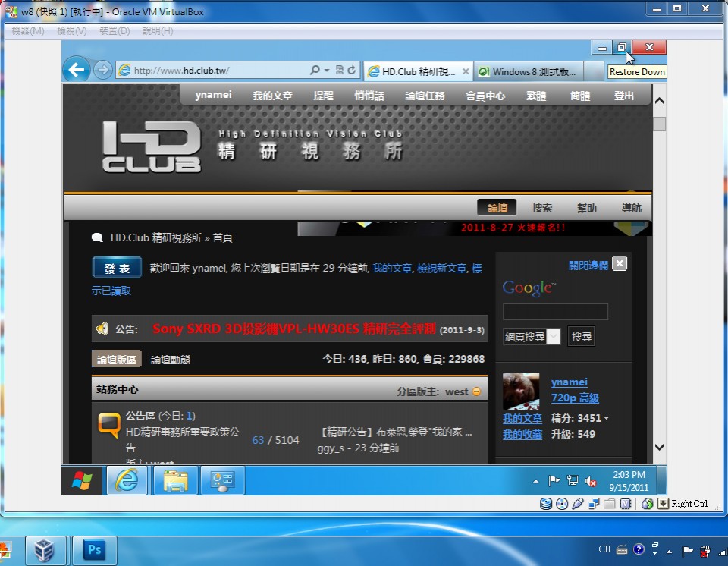The image size is (728, 566).
Task: Open 論壇任務 in the top navigation
Action: (x=425, y=96)
